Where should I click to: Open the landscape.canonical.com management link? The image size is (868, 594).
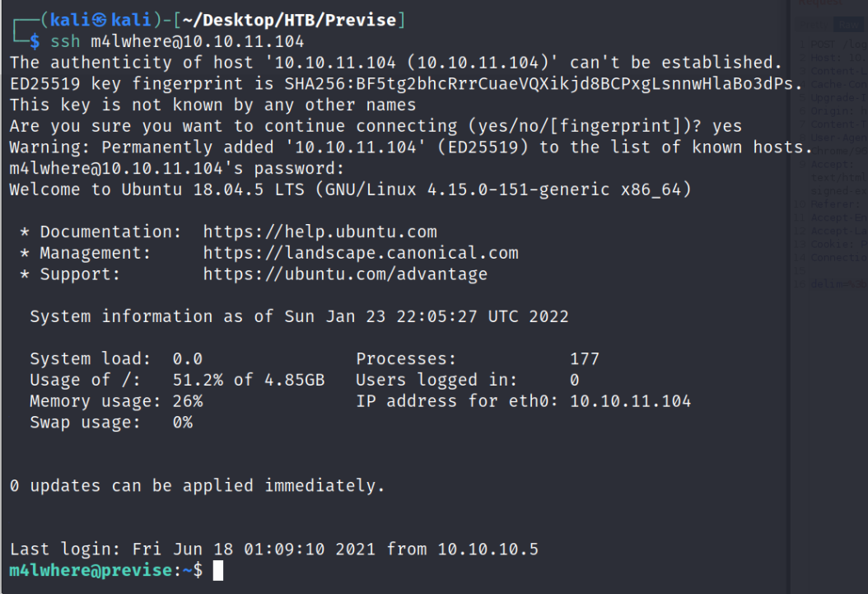(x=361, y=254)
